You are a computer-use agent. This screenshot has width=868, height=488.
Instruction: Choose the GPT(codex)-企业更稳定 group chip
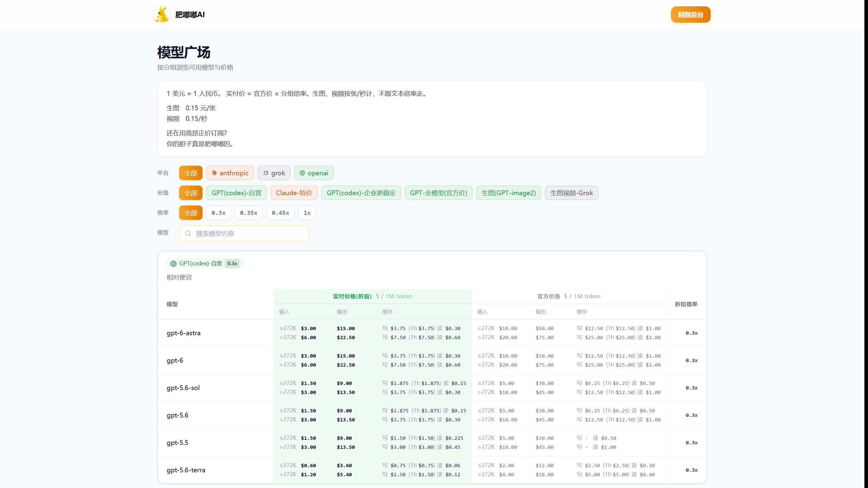click(361, 193)
